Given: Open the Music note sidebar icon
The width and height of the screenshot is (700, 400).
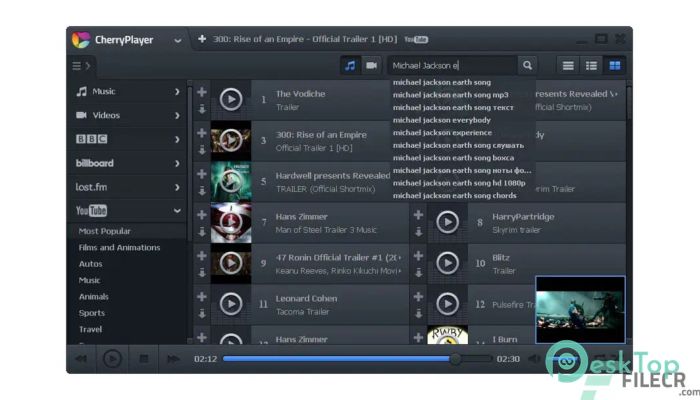Looking at the screenshot, I should tap(81, 92).
